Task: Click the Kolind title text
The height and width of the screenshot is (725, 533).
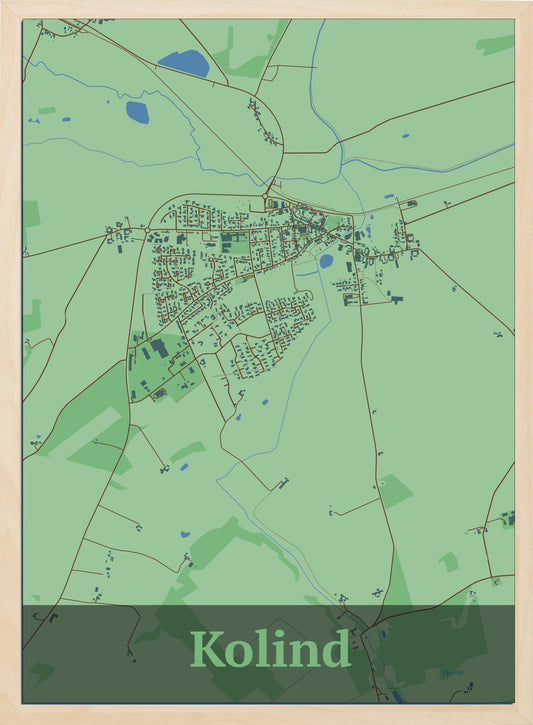Action: tap(270, 649)
